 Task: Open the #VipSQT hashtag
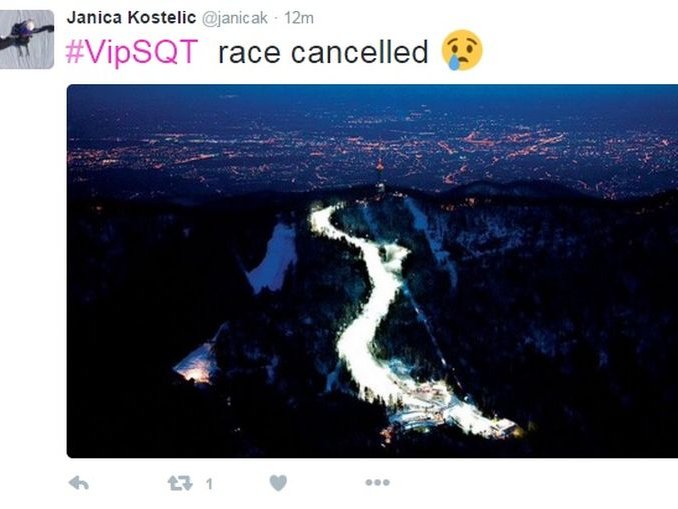[131, 52]
